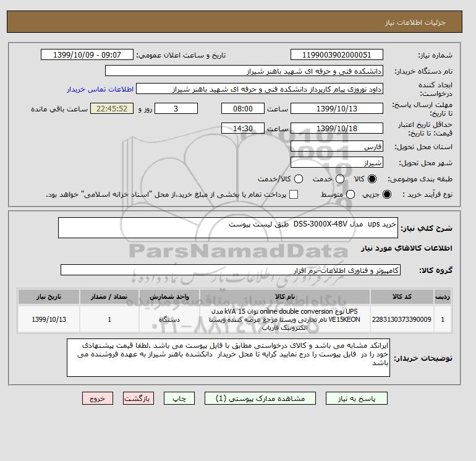Click the تعداد / مقدار column header
Image resolution: width=476 pixels, height=461 pixels.
point(109,296)
